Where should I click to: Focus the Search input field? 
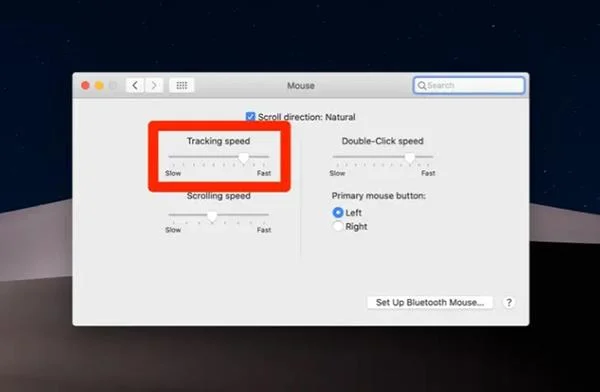tap(469, 85)
